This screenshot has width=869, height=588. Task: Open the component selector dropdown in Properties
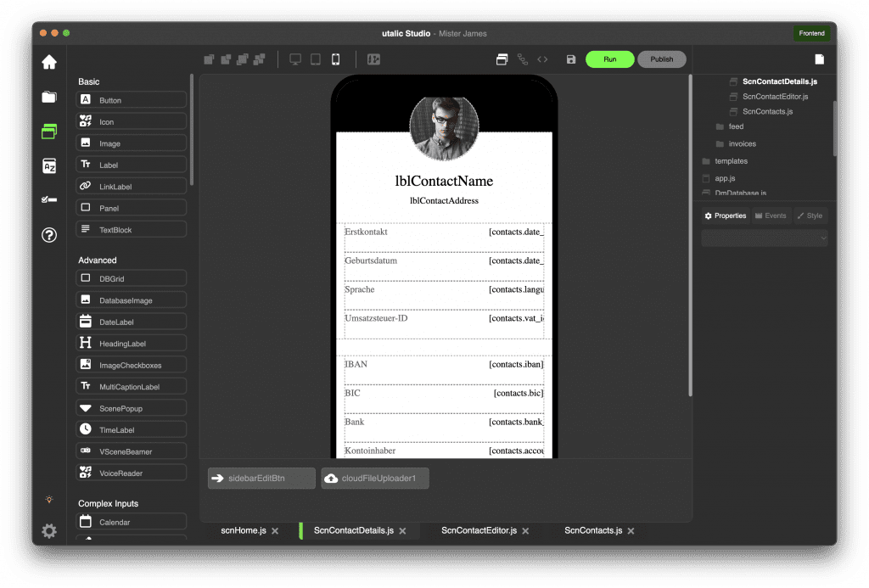(764, 239)
